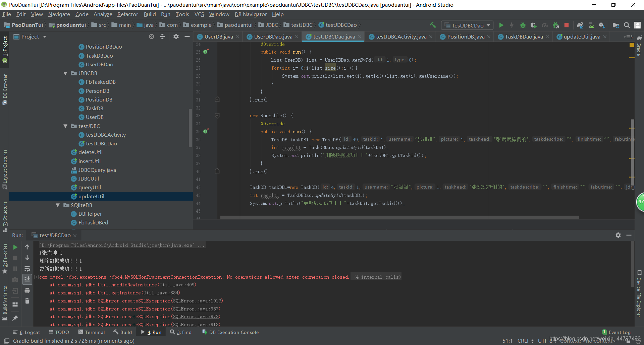Click the yellow warning indicator in editor stripe
Viewport: 644px width, 345px height.
tap(632, 45)
